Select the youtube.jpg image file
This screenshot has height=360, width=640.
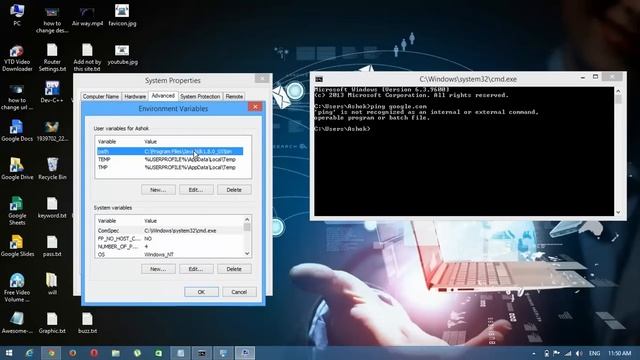pos(122,54)
